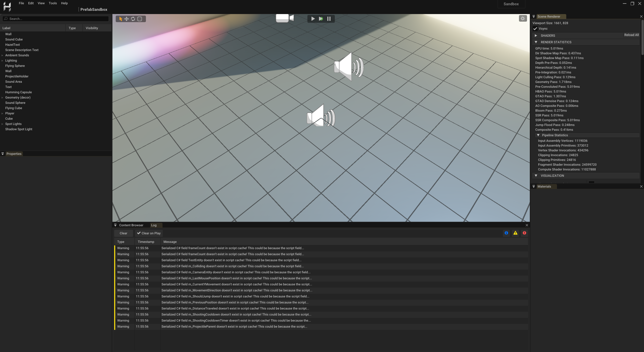This screenshot has height=352, width=644.
Task: Click Reload All shaders
Action: click(x=631, y=35)
